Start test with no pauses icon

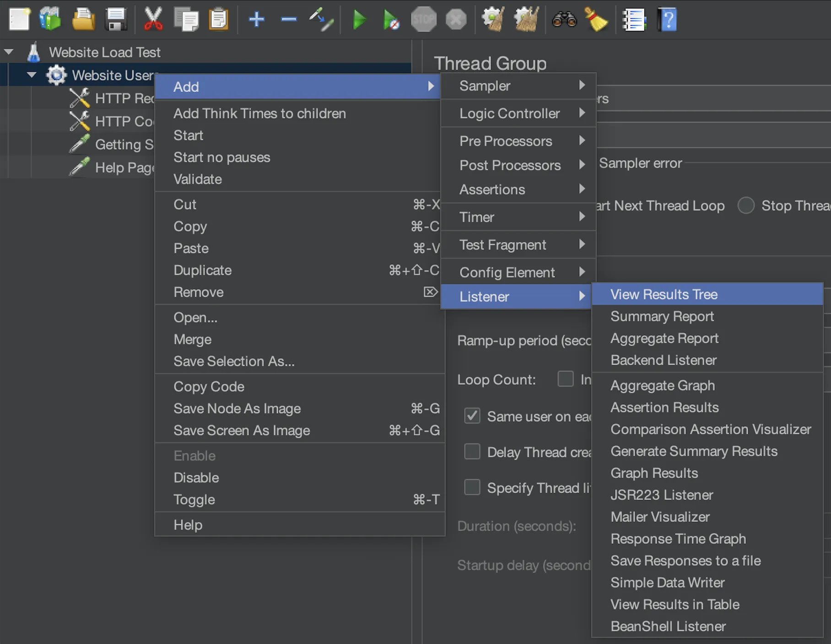tap(392, 19)
